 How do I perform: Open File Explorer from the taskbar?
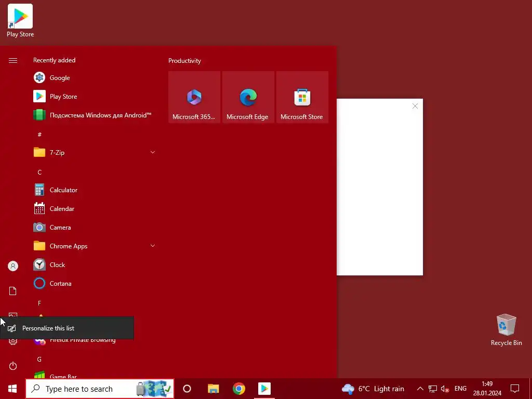click(213, 389)
